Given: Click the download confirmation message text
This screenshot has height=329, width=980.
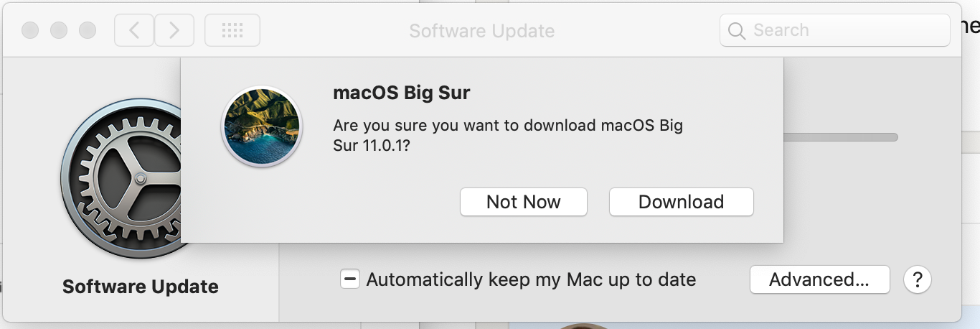Looking at the screenshot, I should 508,135.
